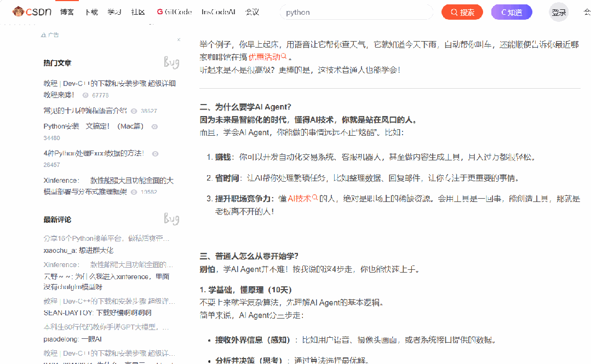
Task: Click the 登录 login avatar
Action: [x=558, y=11]
